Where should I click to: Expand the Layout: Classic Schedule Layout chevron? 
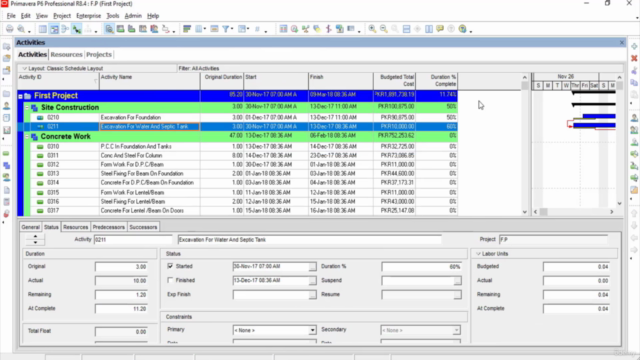point(24,69)
